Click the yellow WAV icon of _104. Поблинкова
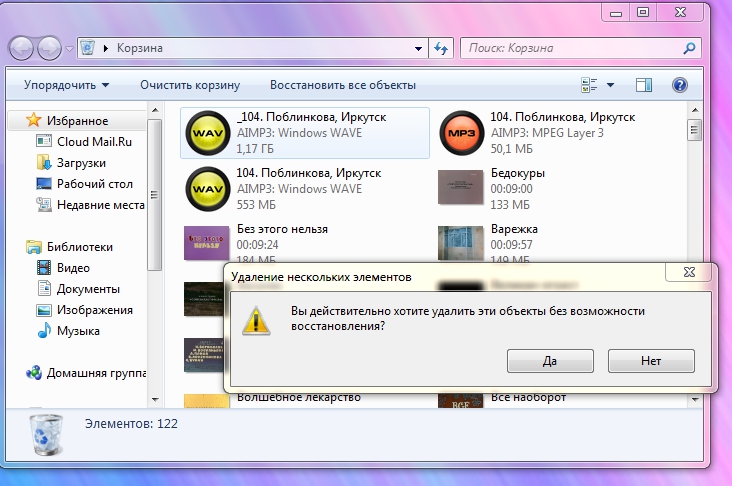The image size is (732, 486). pyautogui.click(x=208, y=133)
